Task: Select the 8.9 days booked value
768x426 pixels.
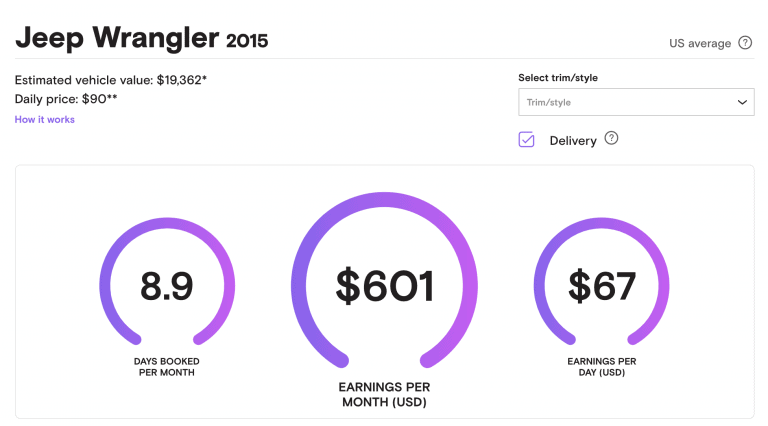Action: click(x=166, y=287)
